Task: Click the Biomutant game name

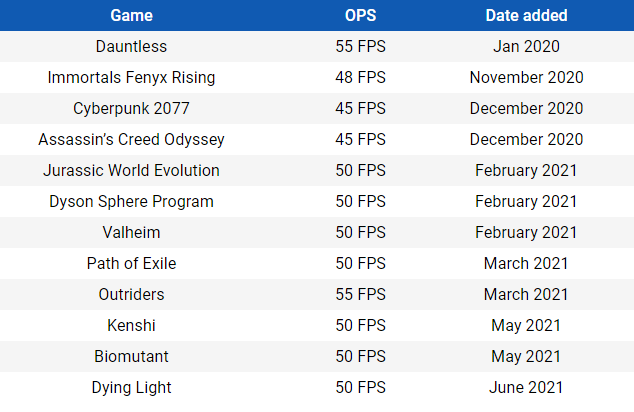Action: (131, 356)
